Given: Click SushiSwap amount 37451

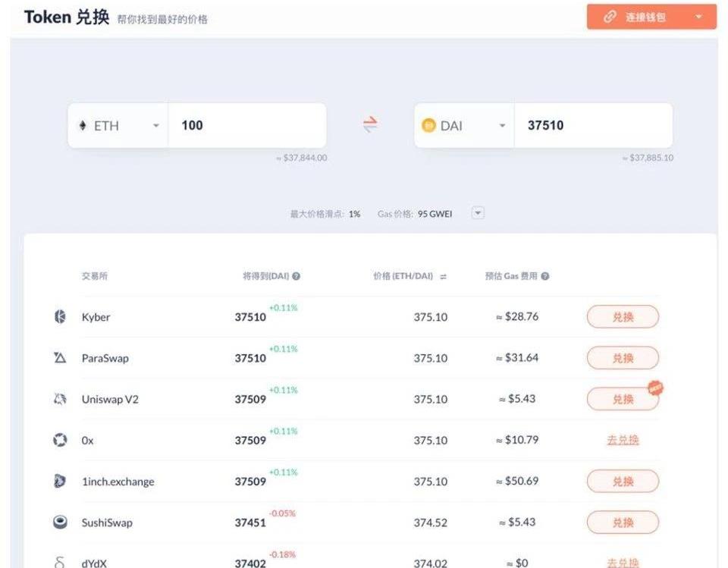Looking at the screenshot, I should click(x=250, y=522).
